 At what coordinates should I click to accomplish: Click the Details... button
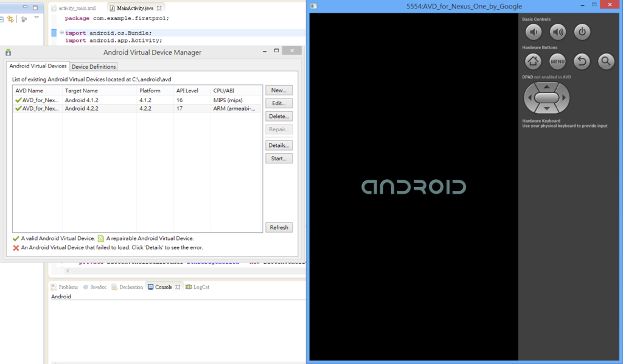(x=279, y=145)
